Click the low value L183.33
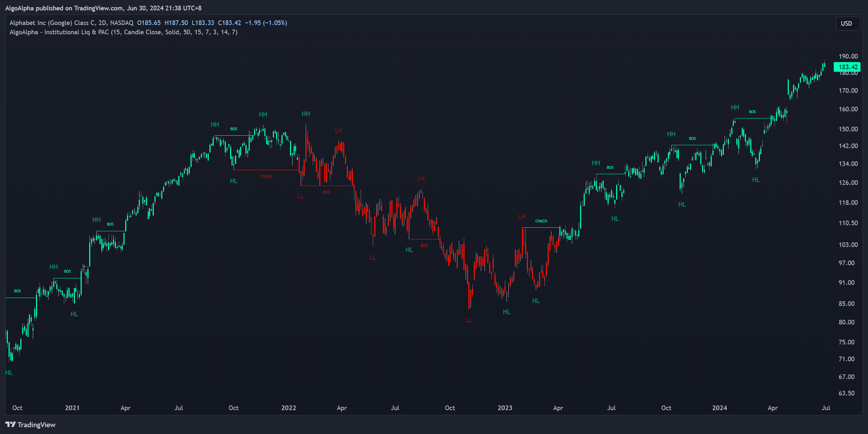 [x=203, y=23]
